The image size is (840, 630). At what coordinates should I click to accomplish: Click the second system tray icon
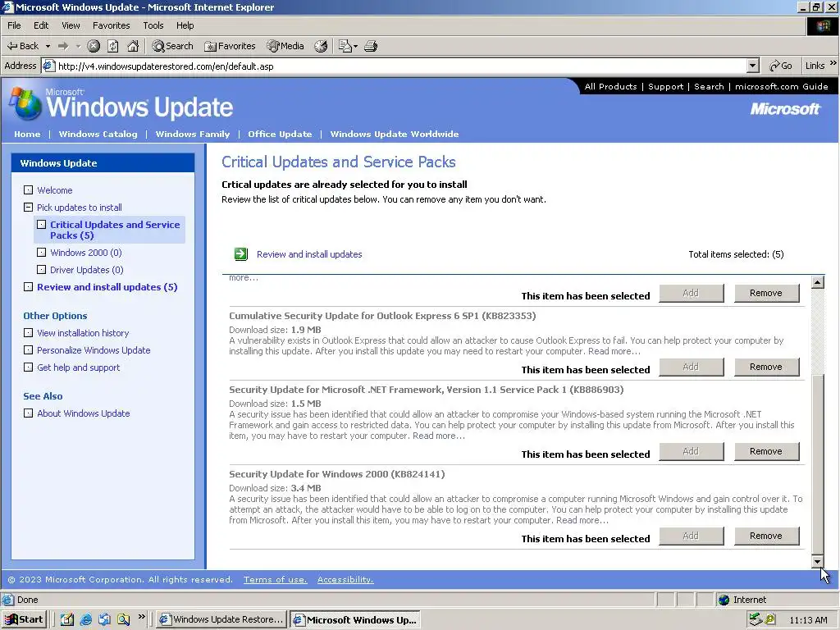click(769, 619)
